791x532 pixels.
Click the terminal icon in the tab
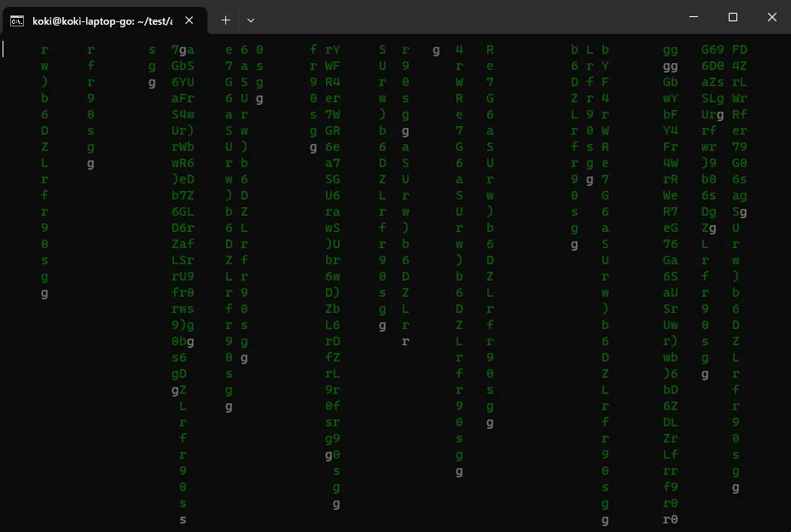coord(17,20)
